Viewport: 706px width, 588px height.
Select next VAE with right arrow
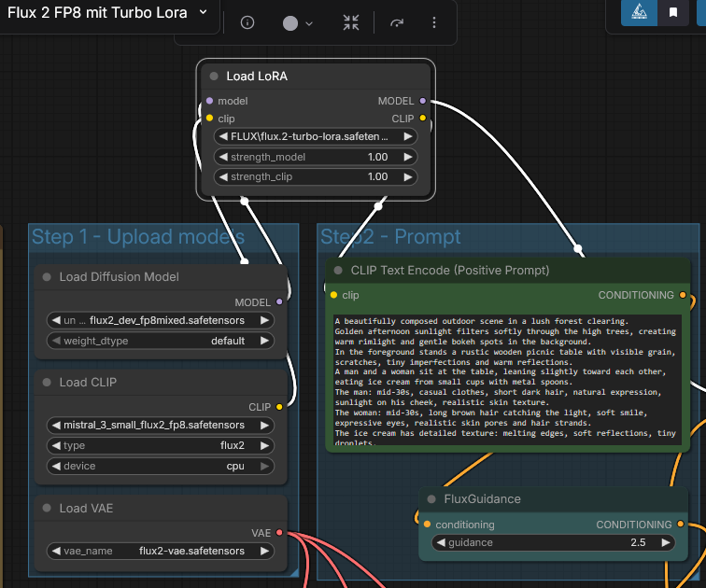click(x=265, y=551)
